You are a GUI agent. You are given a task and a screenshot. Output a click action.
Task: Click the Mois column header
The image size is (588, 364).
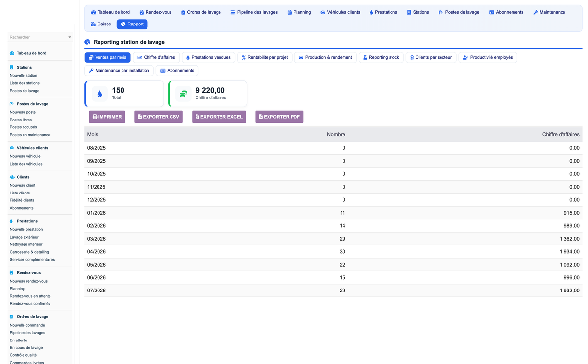[x=93, y=134]
